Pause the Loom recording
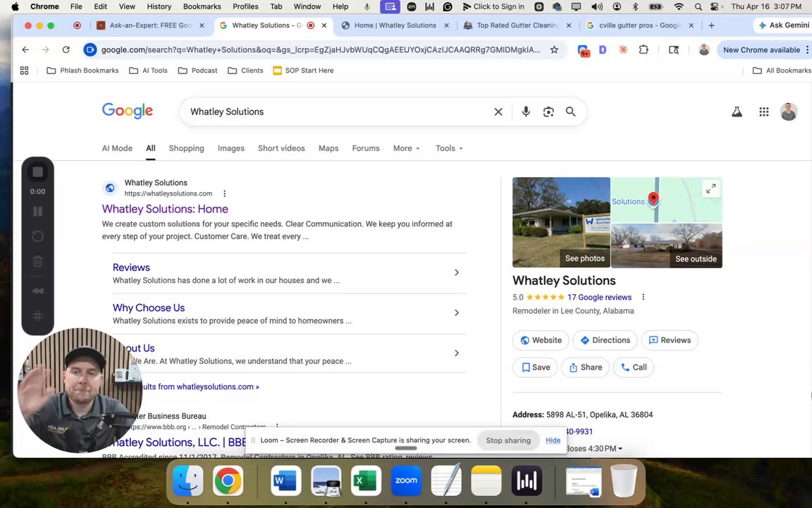Viewport: 812px width, 508px height. (x=37, y=212)
